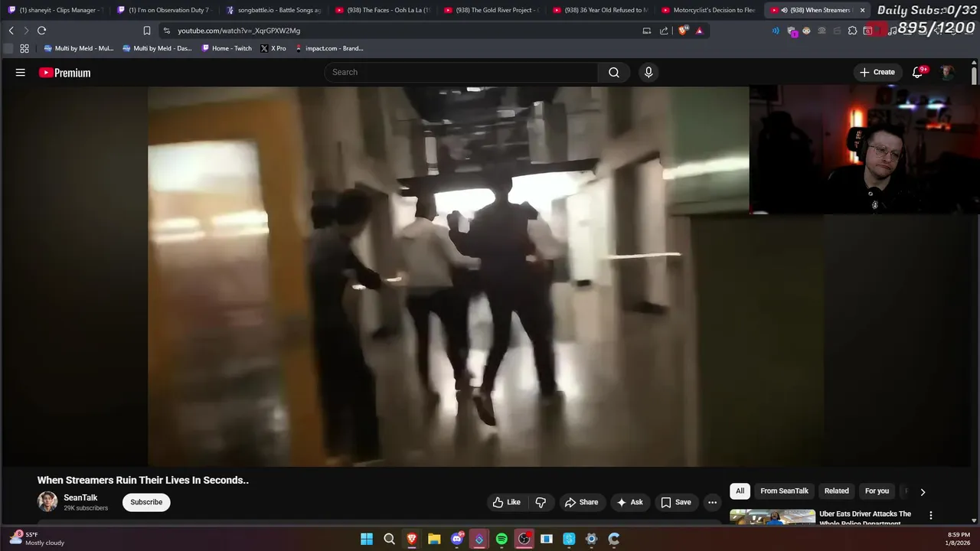This screenshot has width=980, height=551.
Task: Subscribe to SeanTalk channel
Action: (146, 502)
